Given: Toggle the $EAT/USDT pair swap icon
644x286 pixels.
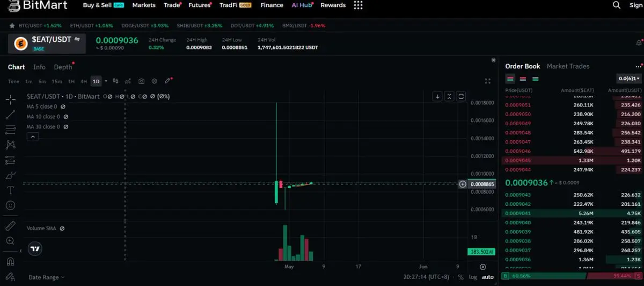Looking at the screenshot, I should click(77, 39).
